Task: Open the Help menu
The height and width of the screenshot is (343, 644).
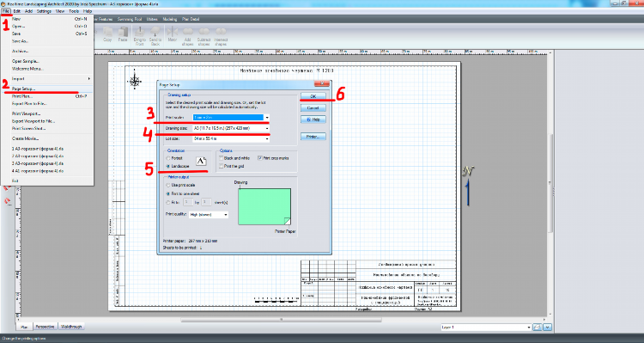Action: (x=88, y=11)
